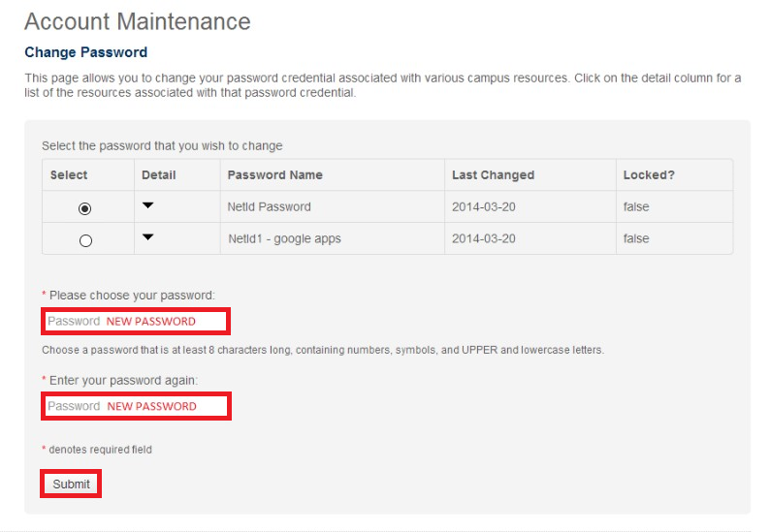The image size is (770, 532).
Task: Click the google apps row's locked value
Action: 636,238
